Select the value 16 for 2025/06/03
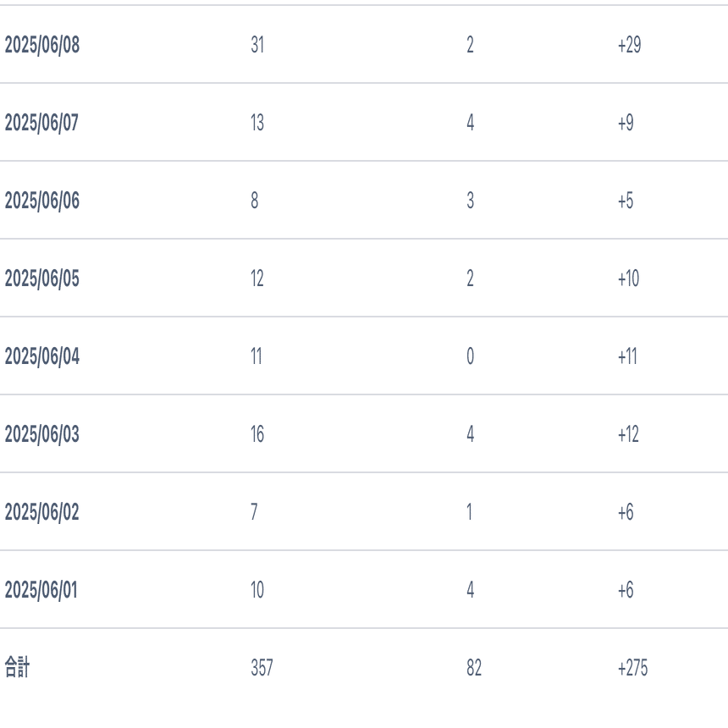 coord(257,434)
